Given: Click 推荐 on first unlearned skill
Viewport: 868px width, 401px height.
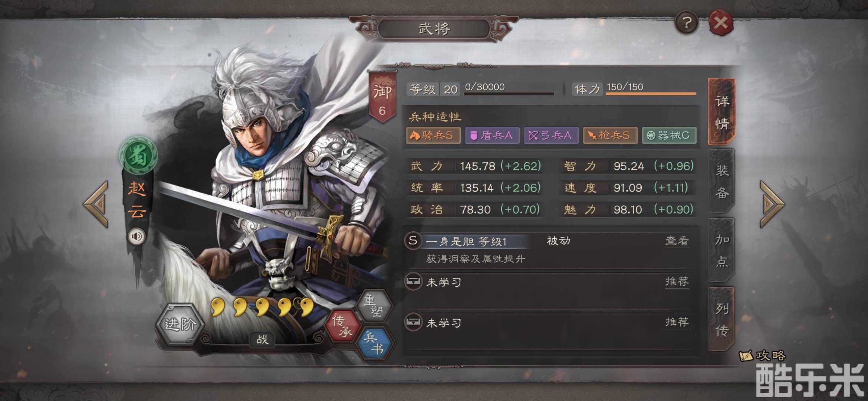Looking at the screenshot, I should 677,282.
